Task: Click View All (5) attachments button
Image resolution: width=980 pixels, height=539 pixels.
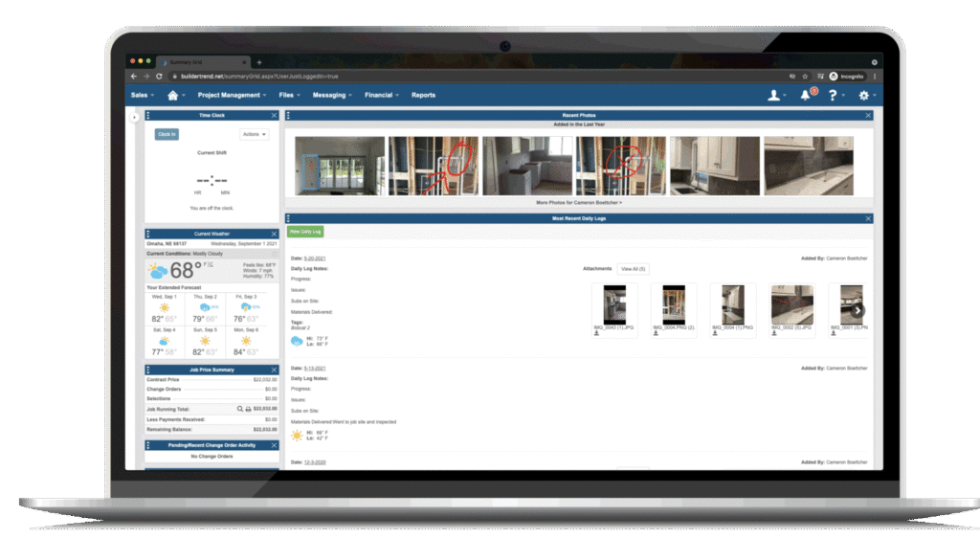Action: coord(633,269)
